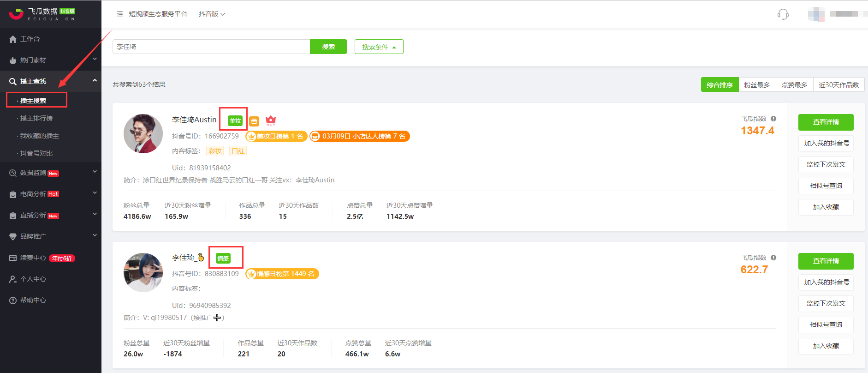Click the green 搜索 button
The image size is (868, 373).
coord(328,47)
